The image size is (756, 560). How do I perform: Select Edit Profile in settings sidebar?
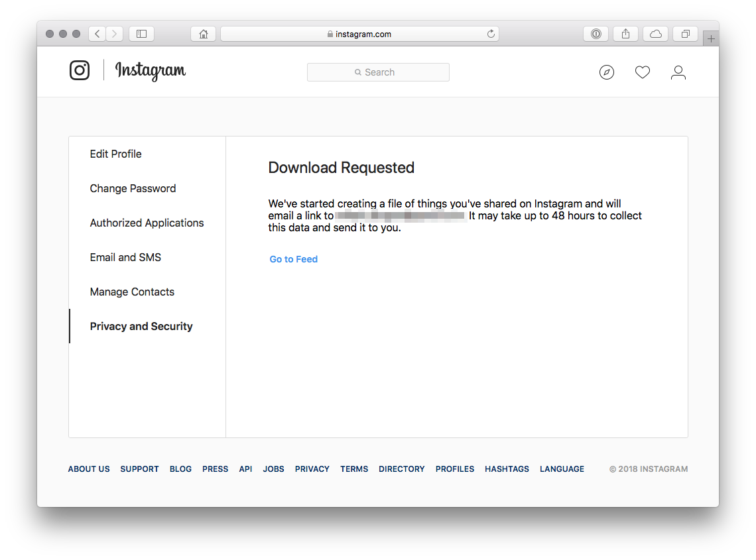coord(116,154)
